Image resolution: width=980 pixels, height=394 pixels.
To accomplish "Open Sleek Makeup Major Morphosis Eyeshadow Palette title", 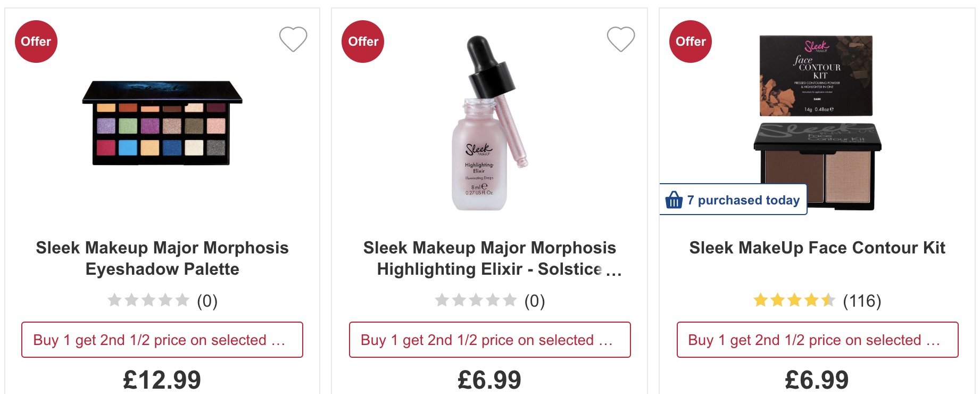I will [162, 258].
